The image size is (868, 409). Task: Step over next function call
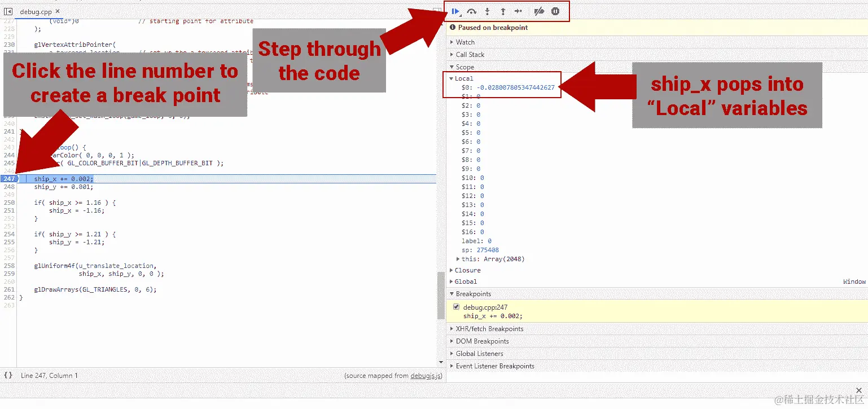point(471,11)
